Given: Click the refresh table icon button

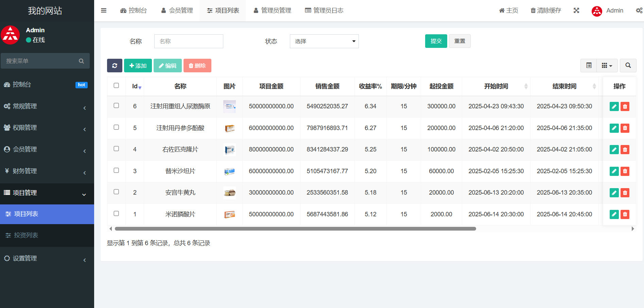Looking at the screenshot, I should tap(115, 66).
